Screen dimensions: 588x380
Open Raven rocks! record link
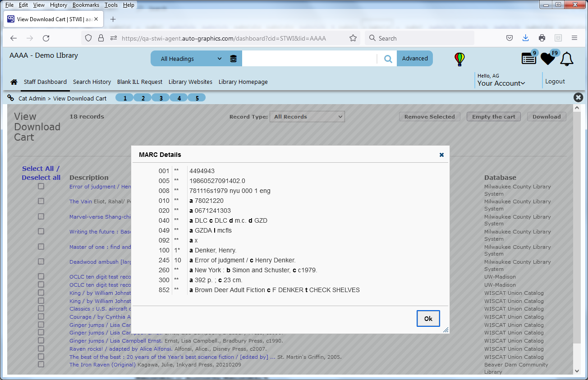120,349
